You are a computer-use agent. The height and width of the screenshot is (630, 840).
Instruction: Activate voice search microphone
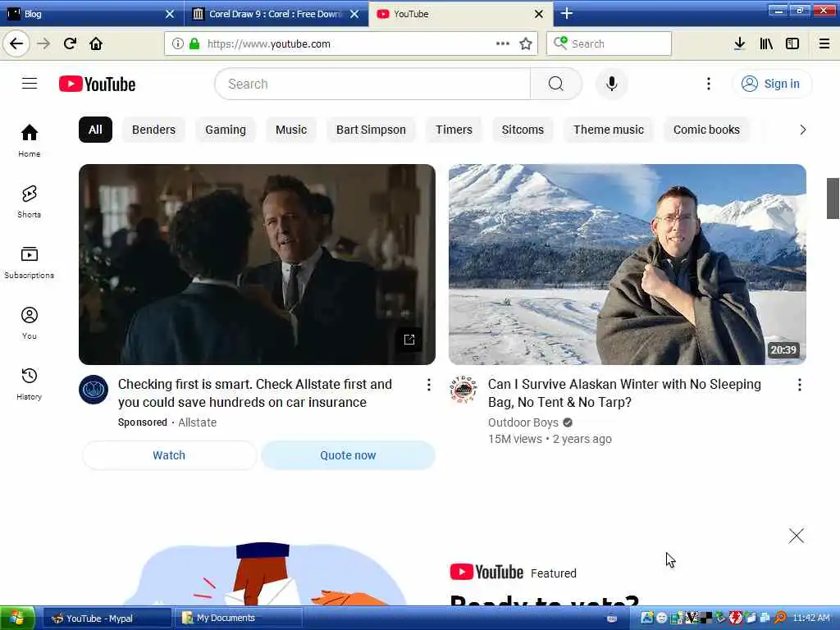coord(611,84)
